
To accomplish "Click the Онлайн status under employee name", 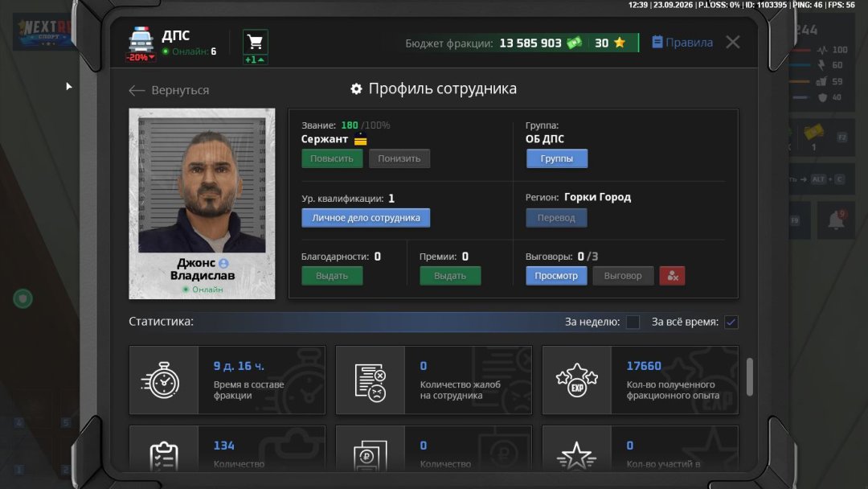I will point(203,290).
